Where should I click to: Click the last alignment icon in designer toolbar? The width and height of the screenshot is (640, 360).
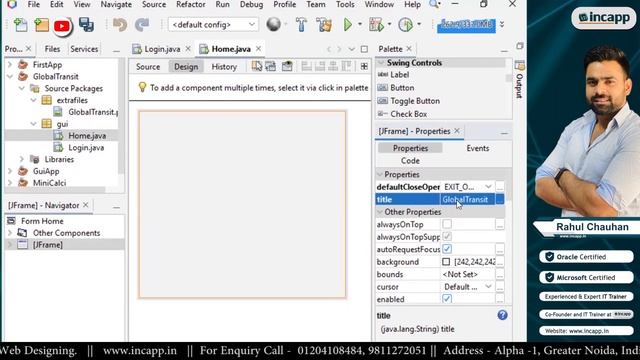347,66
